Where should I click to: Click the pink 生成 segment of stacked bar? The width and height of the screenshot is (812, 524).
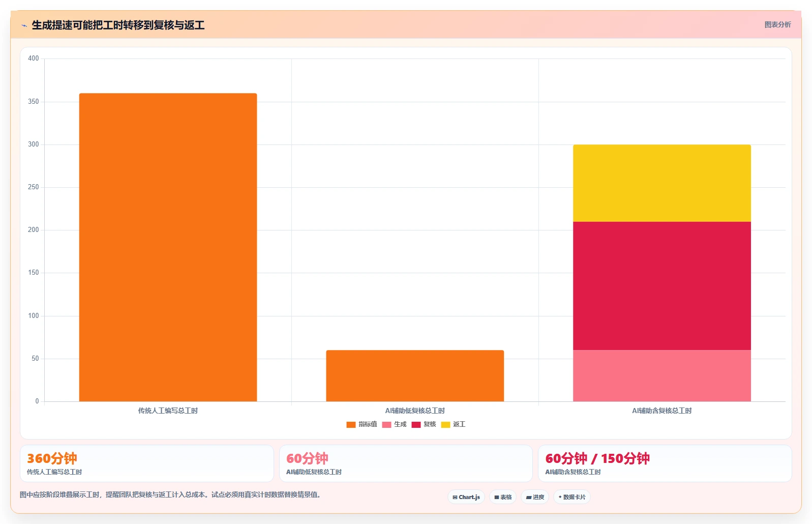662,375
